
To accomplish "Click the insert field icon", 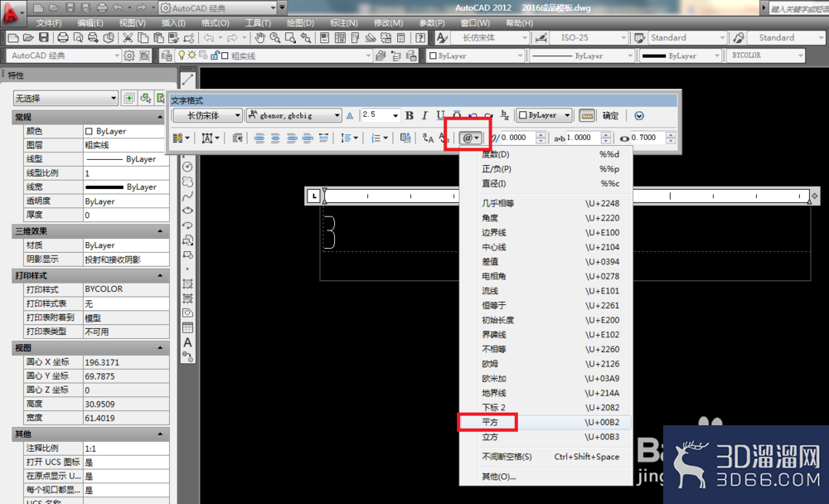I will click(x=405, y=138).
